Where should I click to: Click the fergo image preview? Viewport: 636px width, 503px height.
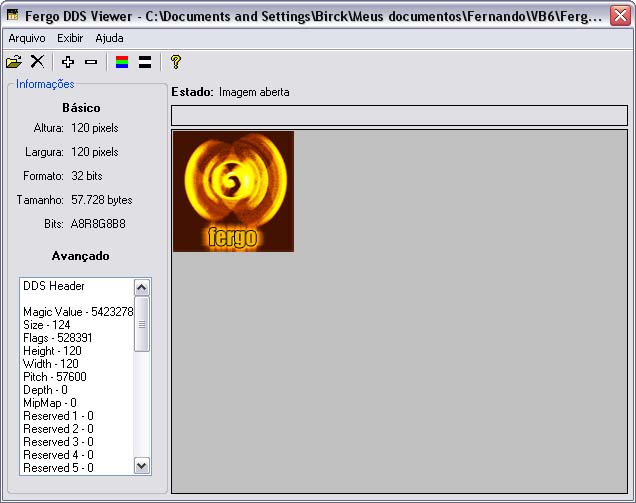tap(233, 191)
